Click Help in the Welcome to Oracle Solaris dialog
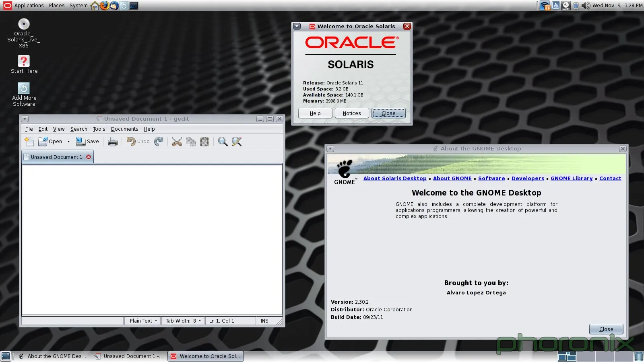Viewport: 644px width, 362px height. click(x=315, y=113)
